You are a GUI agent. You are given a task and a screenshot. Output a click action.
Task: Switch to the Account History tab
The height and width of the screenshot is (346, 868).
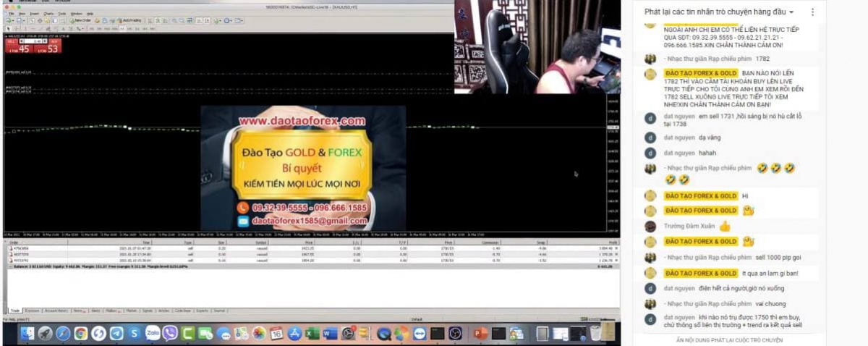click(56, 311)
